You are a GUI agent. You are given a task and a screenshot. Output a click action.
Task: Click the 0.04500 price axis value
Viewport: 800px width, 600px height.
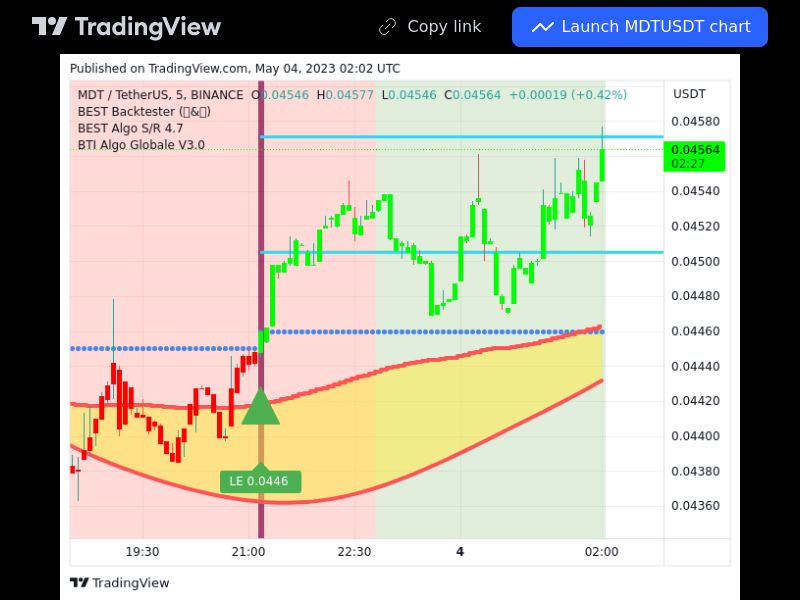point(695,261)
